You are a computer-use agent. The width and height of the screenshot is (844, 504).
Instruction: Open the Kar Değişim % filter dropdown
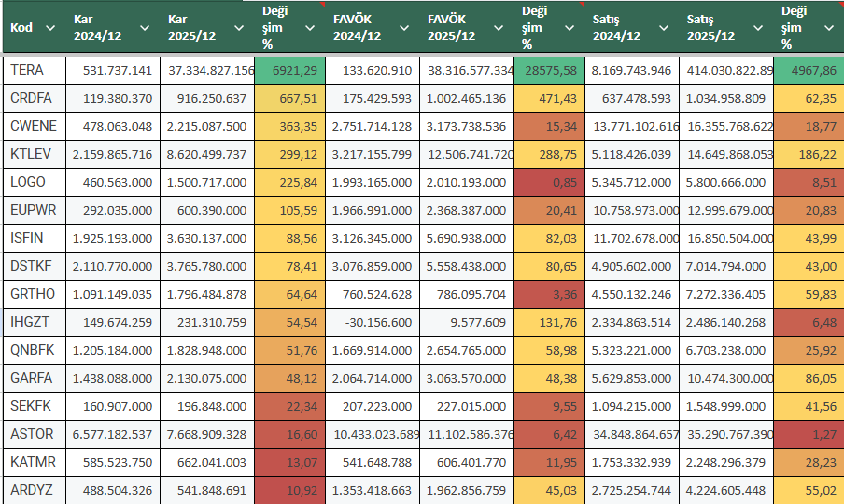pyautogui.click(x=310, y=27)
